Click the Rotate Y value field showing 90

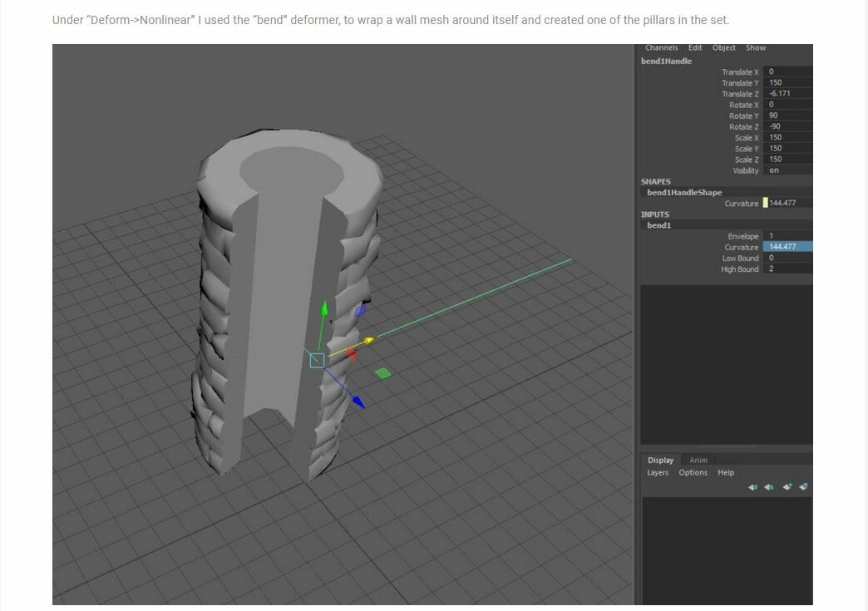pos(787,116)
